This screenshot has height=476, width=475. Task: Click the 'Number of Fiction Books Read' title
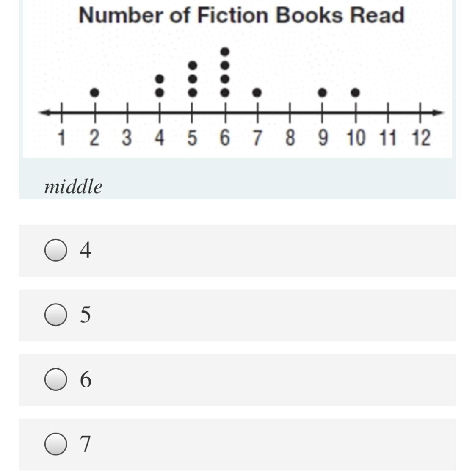(242, 15)
